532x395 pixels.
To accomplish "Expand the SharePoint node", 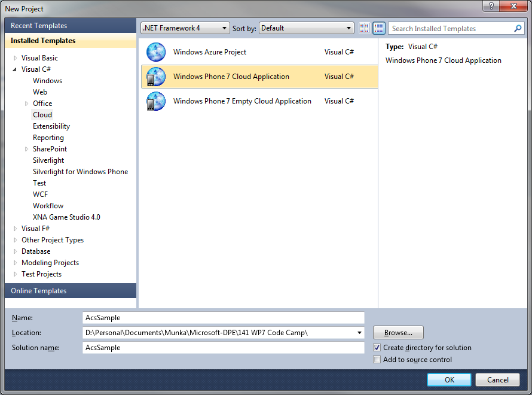I will pyautogui.click(x=26, y=149).
